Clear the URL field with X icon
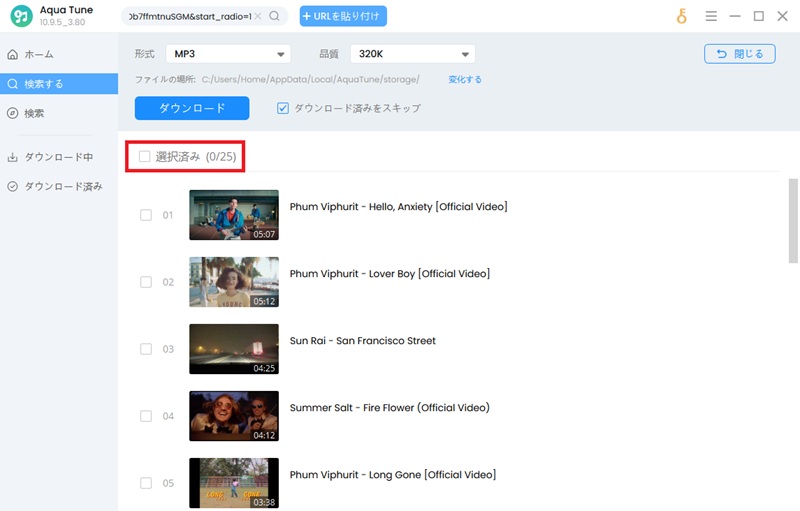Viewport: 800px width, 511px height. pos(258,16)
